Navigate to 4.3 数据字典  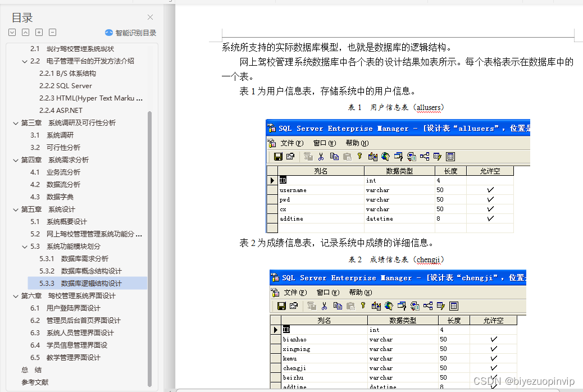[x=52, y=197]
